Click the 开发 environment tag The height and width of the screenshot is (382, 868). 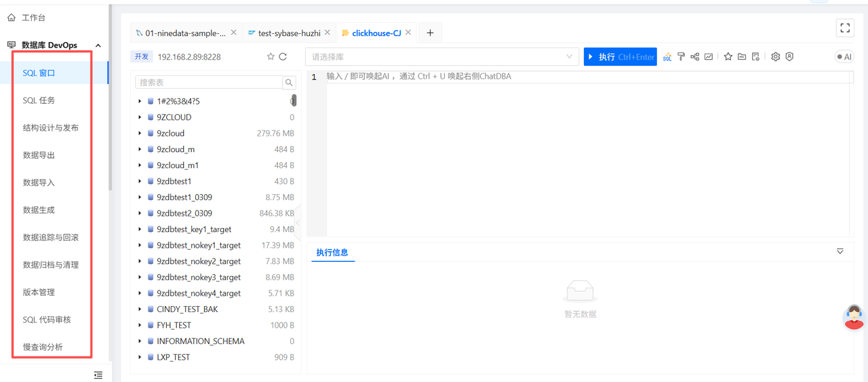(140, 57)
